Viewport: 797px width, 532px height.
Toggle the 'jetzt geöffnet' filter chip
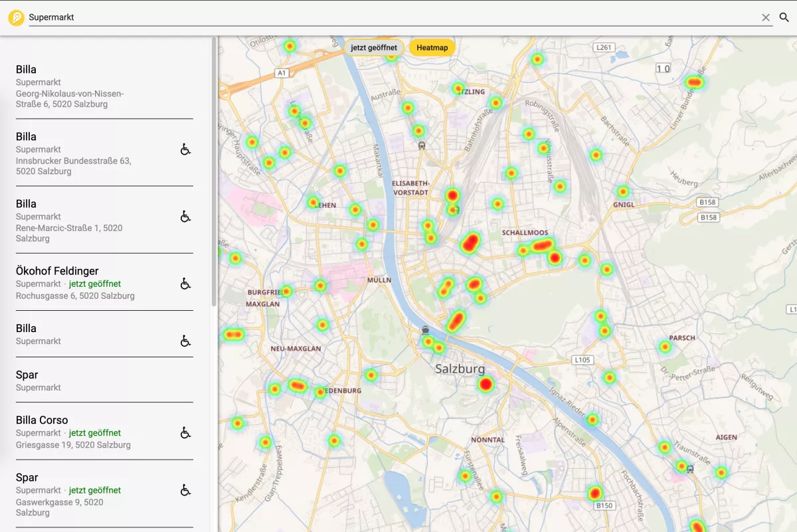(374, 48)
